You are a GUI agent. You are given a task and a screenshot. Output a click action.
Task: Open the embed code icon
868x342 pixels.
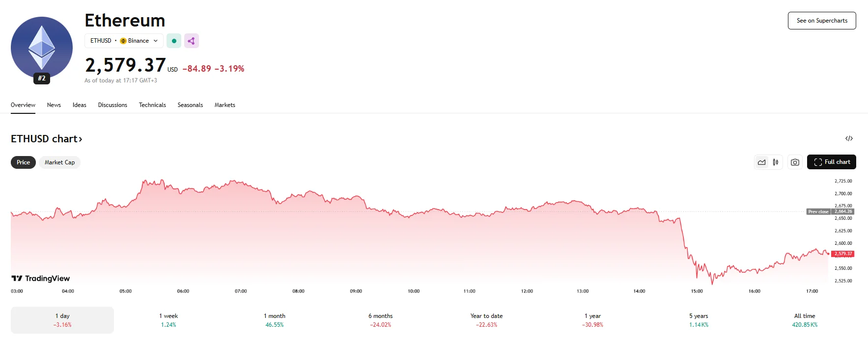pyautogui.click(x=849, y=138)
